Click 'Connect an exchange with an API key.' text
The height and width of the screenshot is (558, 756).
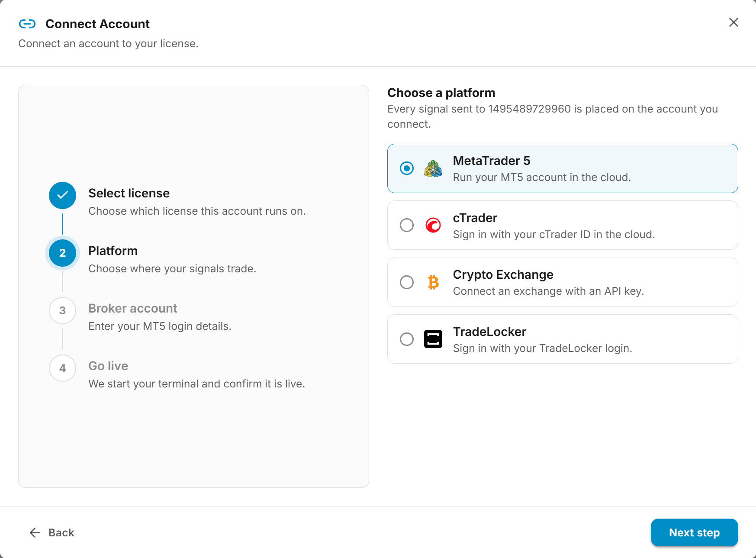[548, 291]
